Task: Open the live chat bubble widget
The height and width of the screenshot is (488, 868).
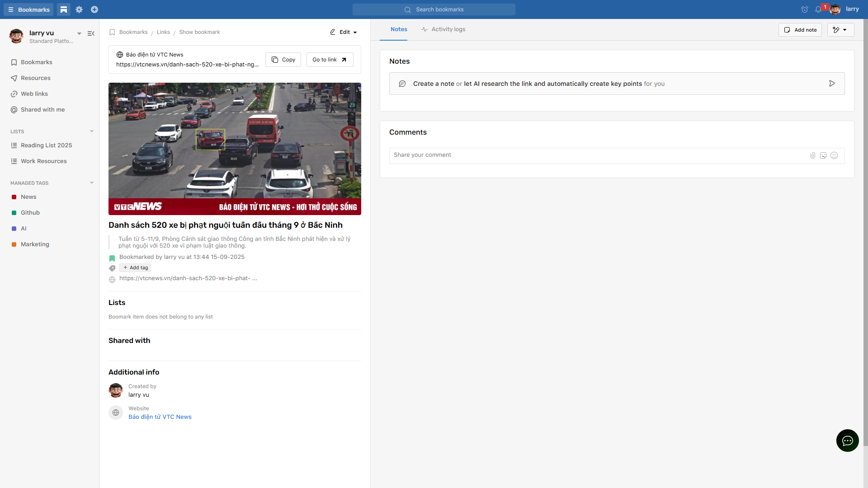Action: [847, 441]
